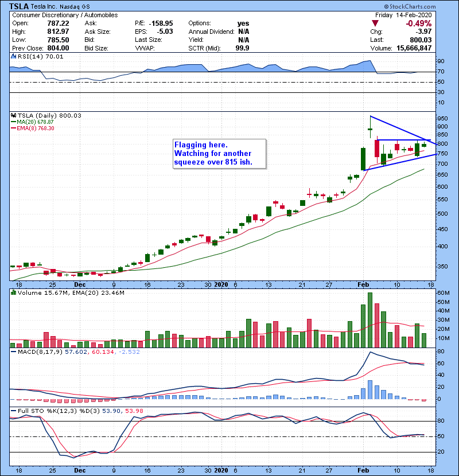
Task: Click the RSI(14) indicator icon
Action: [13, 56]
